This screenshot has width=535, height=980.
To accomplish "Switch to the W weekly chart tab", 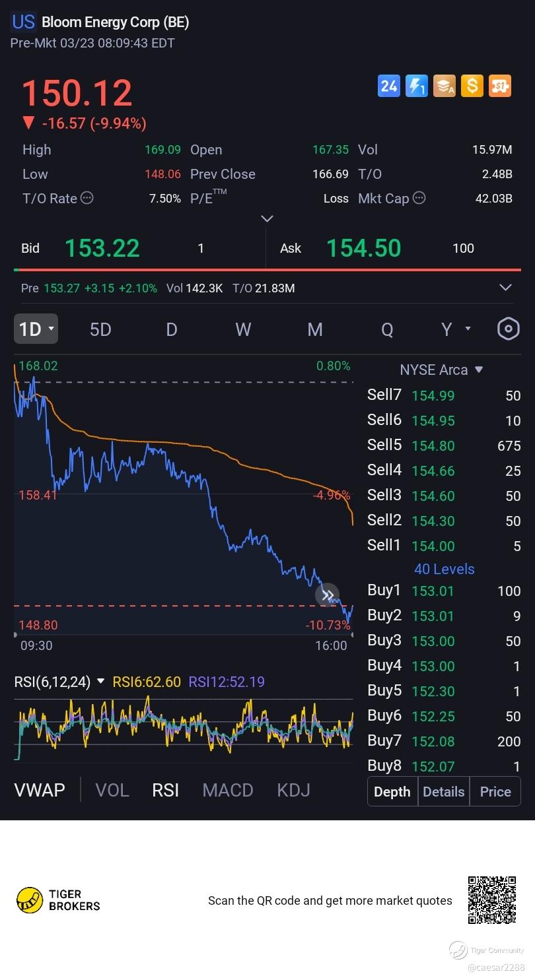I will [x=243, y=329].
